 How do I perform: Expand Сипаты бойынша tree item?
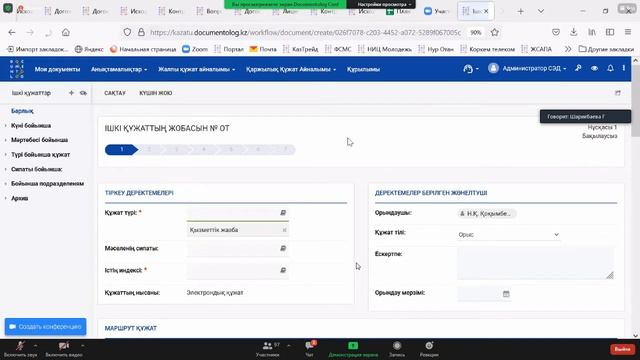tap(37, 169)
